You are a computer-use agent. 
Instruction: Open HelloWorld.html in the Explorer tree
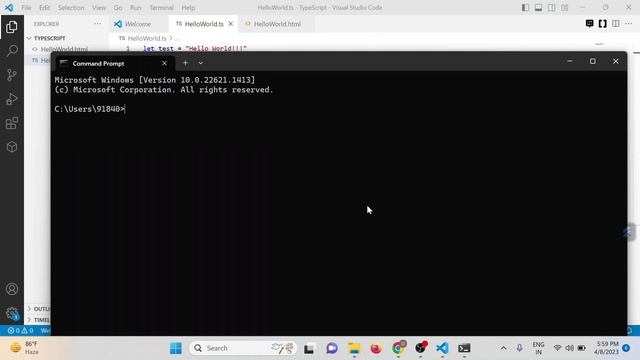tap(64, 49)
